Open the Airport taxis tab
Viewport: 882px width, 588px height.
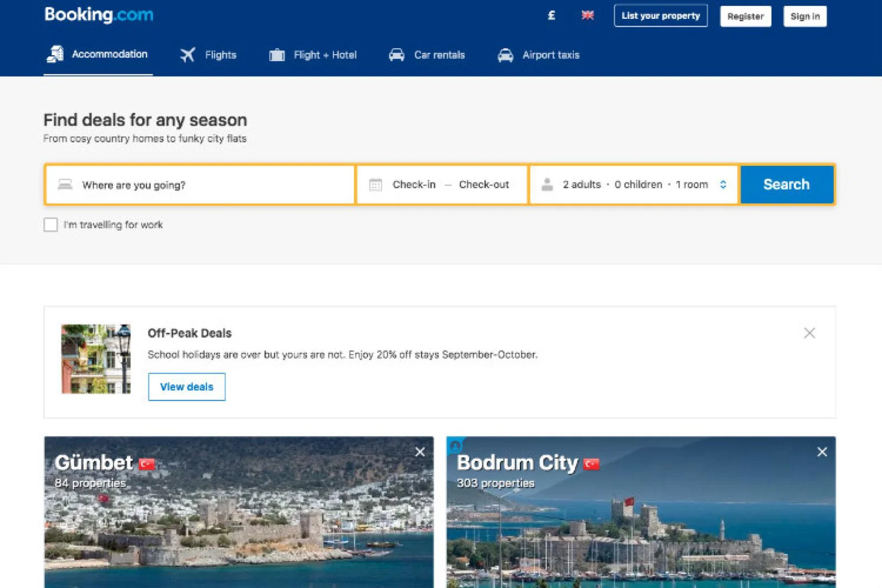[539, 55]
